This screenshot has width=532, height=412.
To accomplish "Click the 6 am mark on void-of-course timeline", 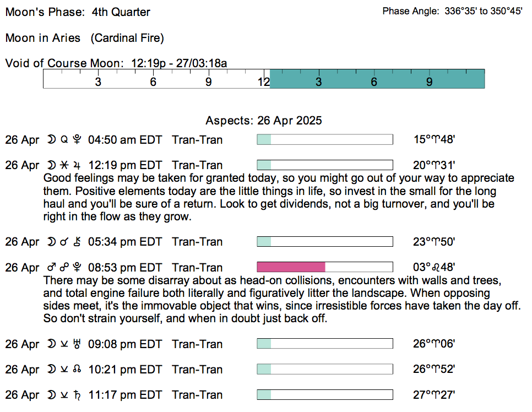I will tap(153, 82).
